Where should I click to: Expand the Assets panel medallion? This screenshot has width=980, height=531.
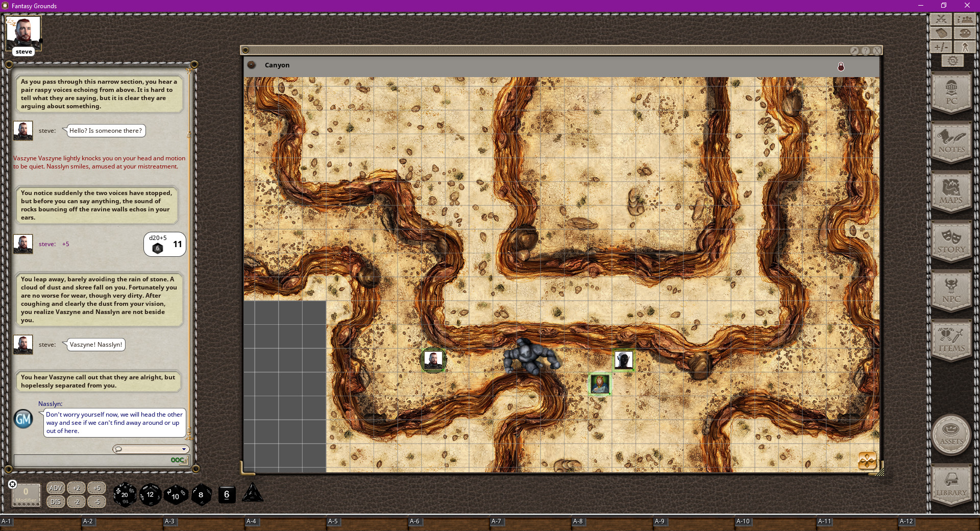point(951,435)
